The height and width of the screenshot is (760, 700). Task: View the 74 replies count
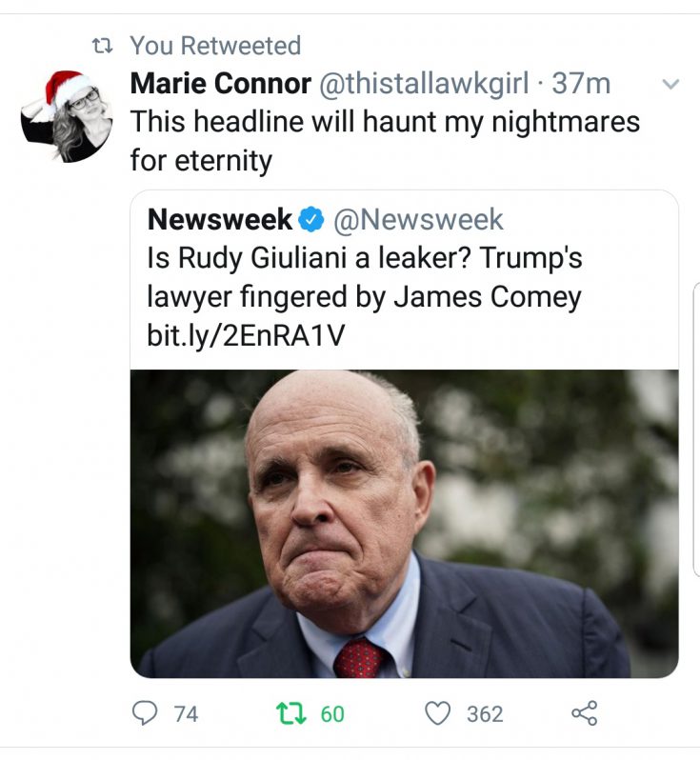pyautogui.click(x=186, y=714)
